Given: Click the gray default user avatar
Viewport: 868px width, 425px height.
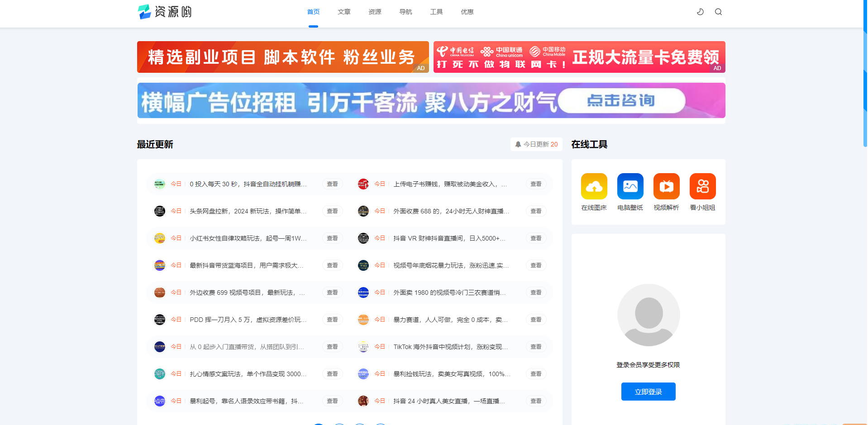Looking at the screenshot, I should pos(649,315).
